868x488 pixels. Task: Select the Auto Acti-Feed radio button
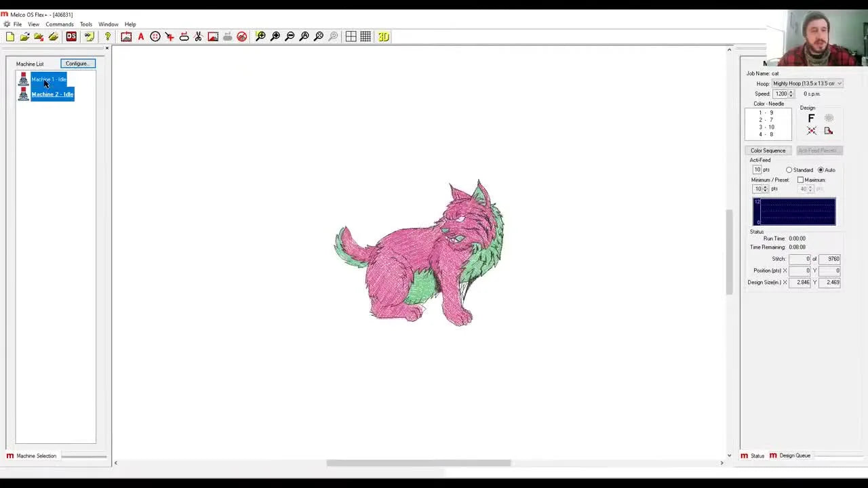point(821,170)
